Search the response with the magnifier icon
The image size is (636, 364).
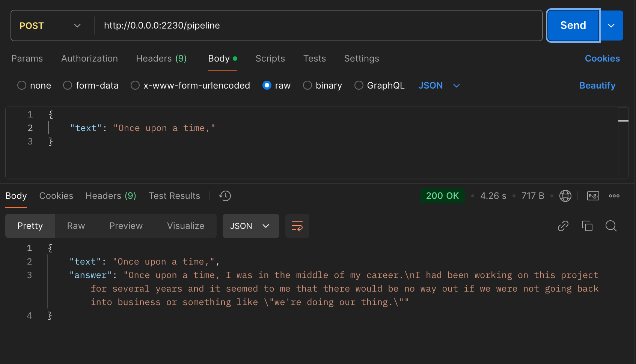pos(611,226)
